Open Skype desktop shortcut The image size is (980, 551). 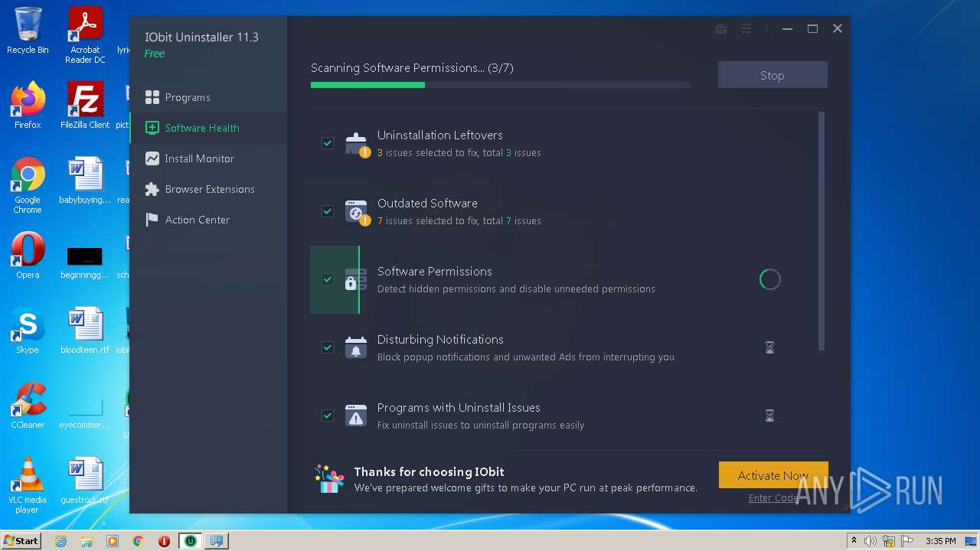pos(28,330)
